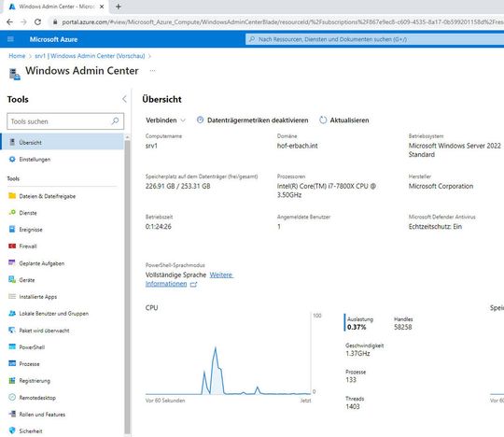The image size is (504, 437).
Task: Click the Intel Core i7-7800X processor text
Action: 327,190
